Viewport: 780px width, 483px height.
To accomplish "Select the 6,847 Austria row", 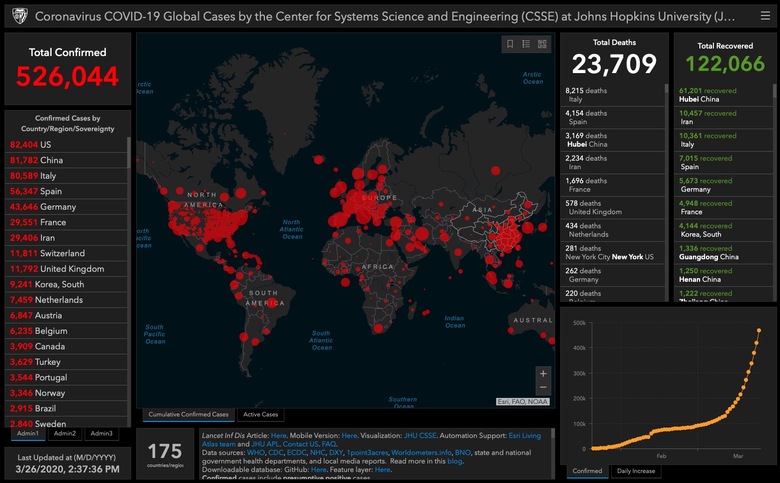I will coord(66,315).
